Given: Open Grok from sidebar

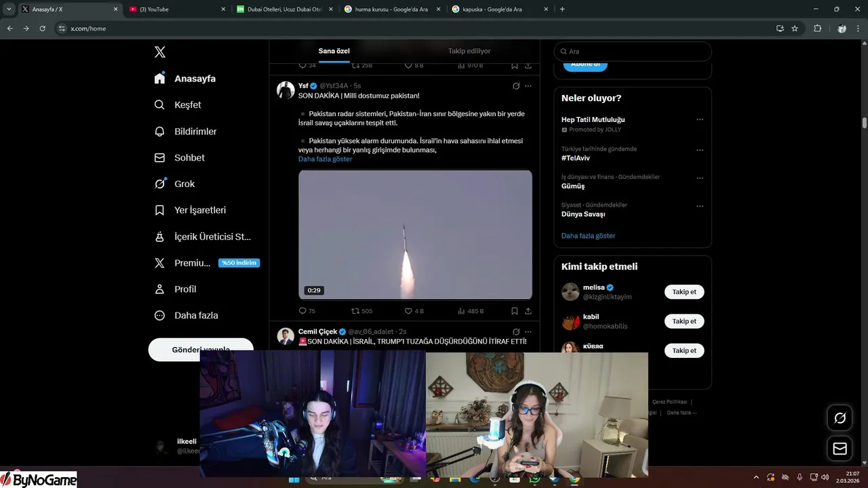Looking at the screenshot, I should tap(174, 184).
